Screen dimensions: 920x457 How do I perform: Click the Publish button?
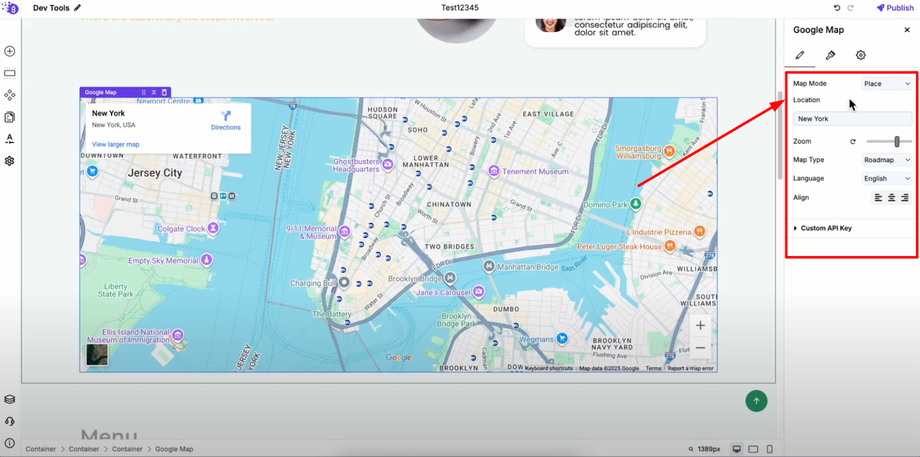click(895, 8)
